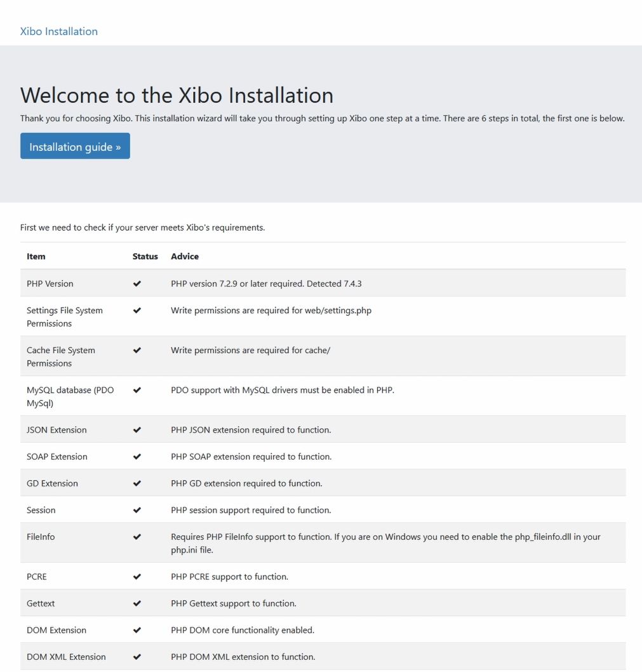This screenshot has height=672, width=642.
Task: Click the JSON Extension status checkmark
Action: pos(137,430)
